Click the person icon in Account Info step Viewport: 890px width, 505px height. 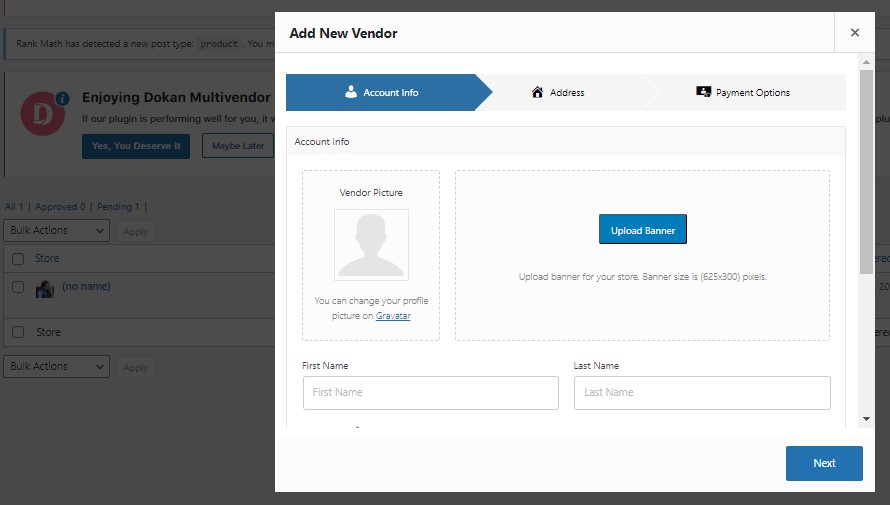pos(351,92)
